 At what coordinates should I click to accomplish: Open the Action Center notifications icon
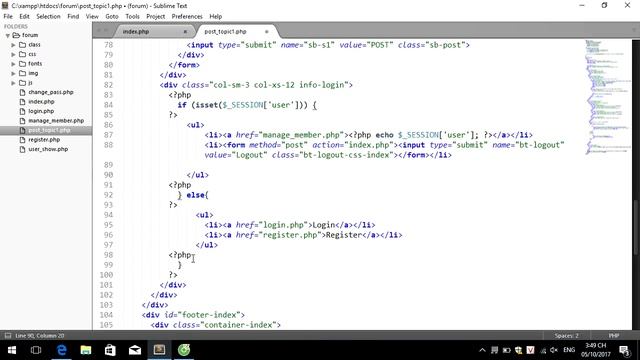(x=624, y=350)
